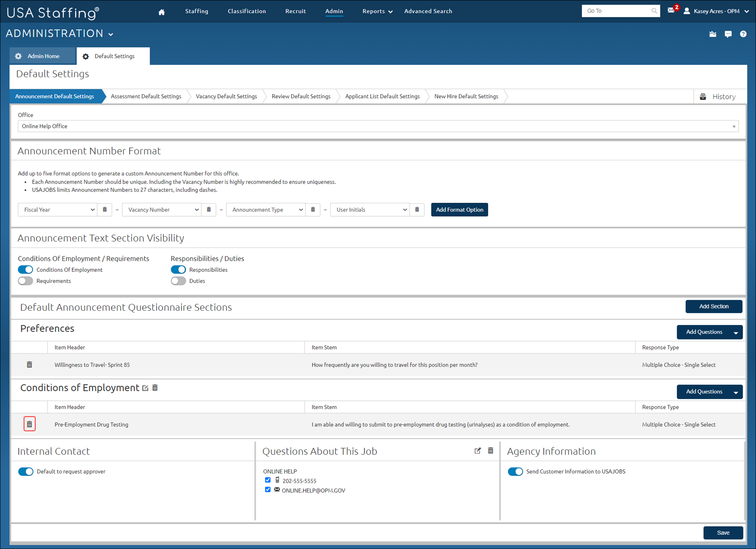Open the Admin menu

click(x=334, y=11)
